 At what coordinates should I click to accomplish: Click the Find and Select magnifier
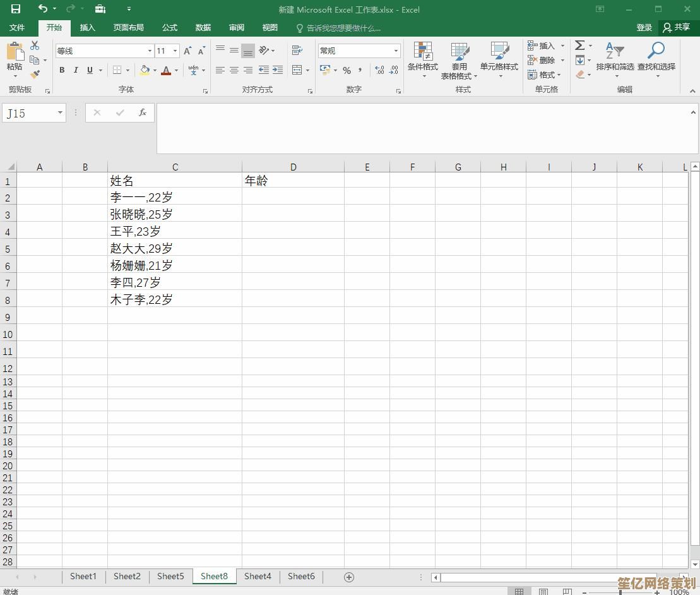[656, 57]
